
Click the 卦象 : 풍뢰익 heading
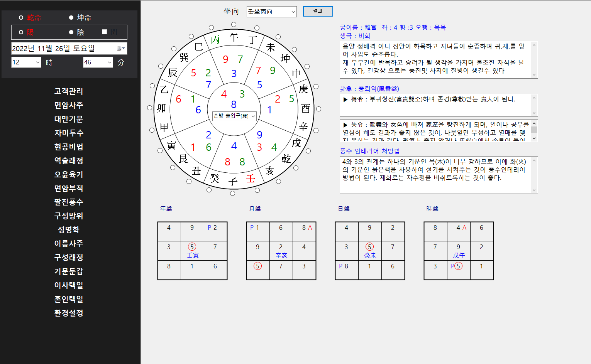pos(369,89)
